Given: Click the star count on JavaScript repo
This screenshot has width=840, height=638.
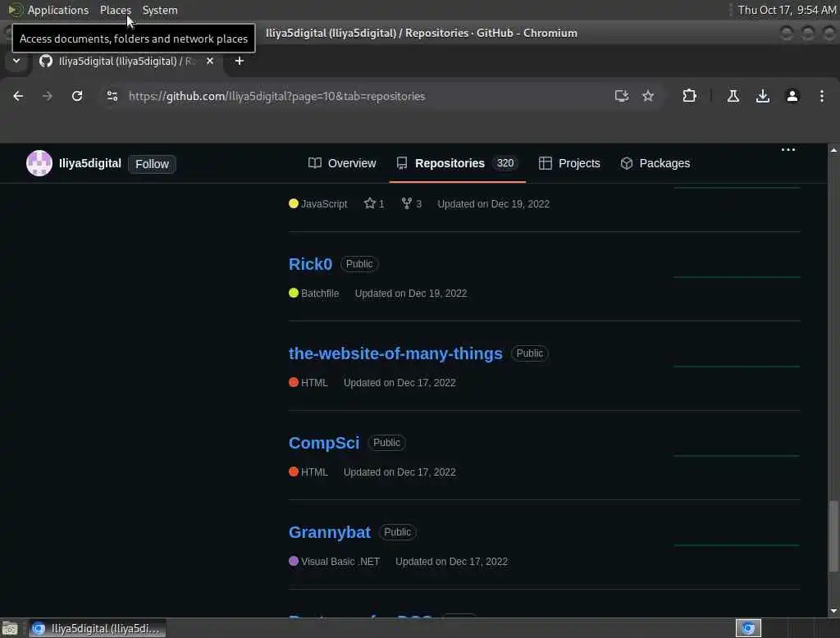Looking at the screenshot, I should [x=374, y=203].
